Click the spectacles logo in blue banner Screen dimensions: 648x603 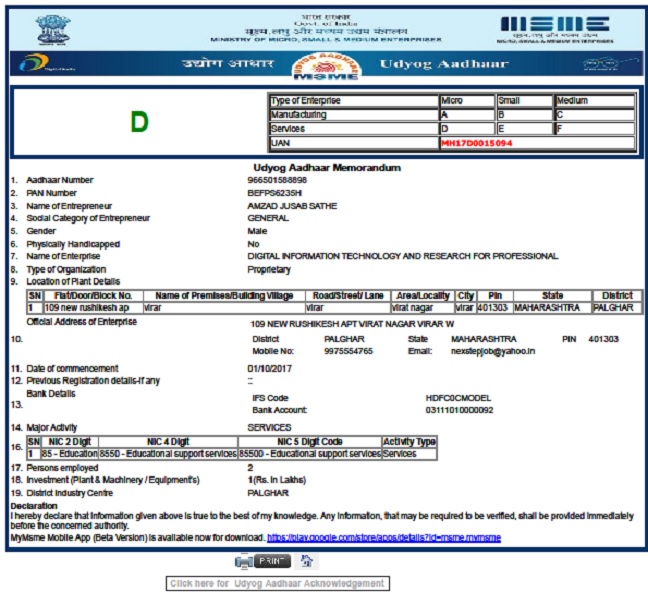click(602, 64)
